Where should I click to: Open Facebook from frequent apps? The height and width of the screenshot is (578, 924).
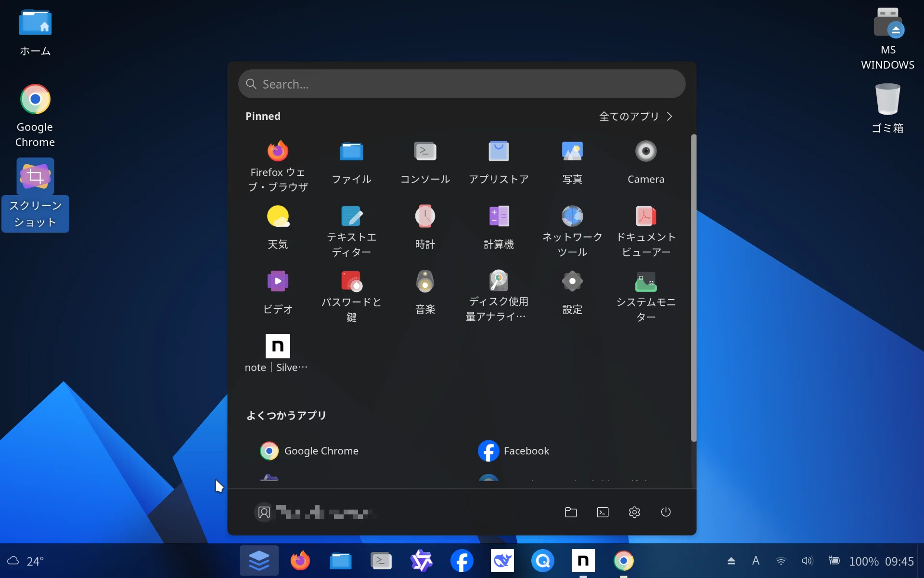coord(513,451)
